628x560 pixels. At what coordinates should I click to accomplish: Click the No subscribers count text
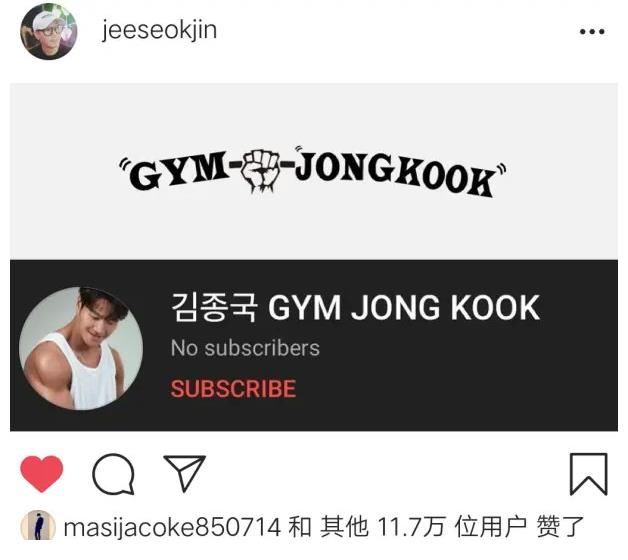(245, 348)
